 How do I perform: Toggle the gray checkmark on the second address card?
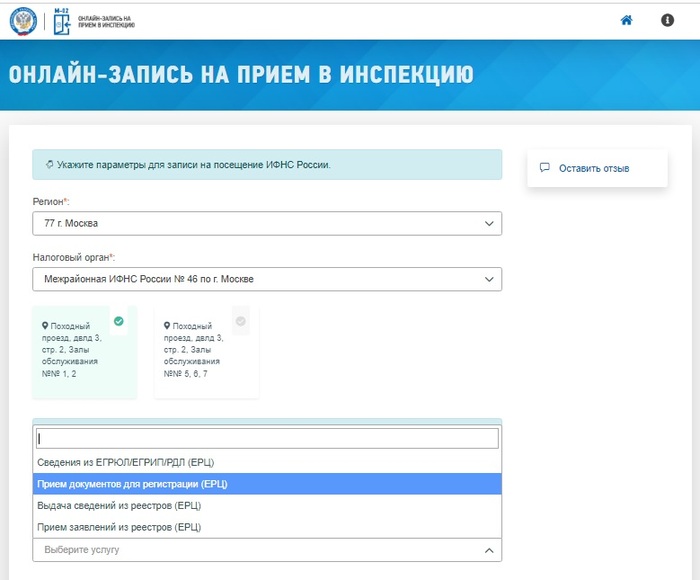coord(240,321)
